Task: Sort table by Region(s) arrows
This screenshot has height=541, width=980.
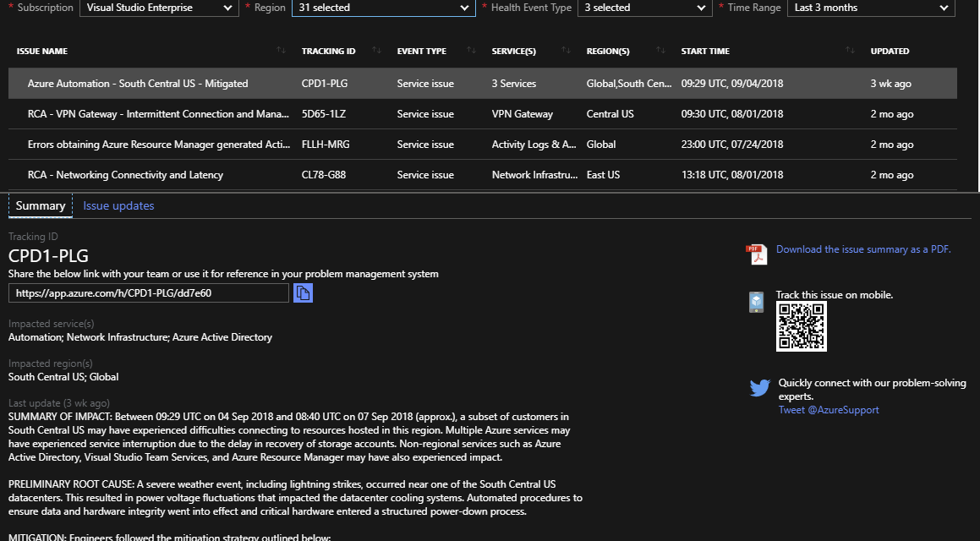Action: coord(660,51)
